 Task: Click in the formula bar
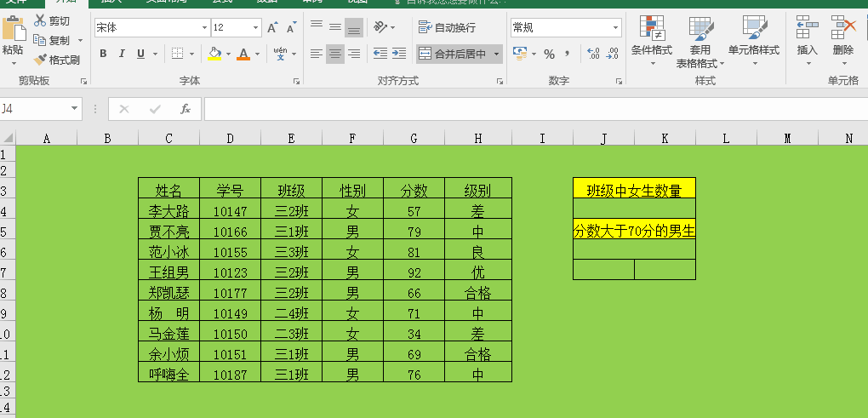click(x=536, y=109)
